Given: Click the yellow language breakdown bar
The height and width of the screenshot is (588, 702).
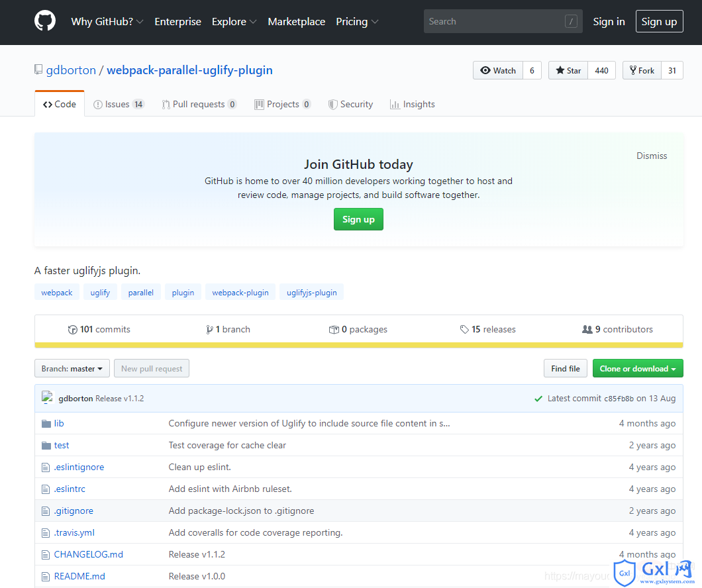Looking at the screenshot, I should tap(358, 345).
